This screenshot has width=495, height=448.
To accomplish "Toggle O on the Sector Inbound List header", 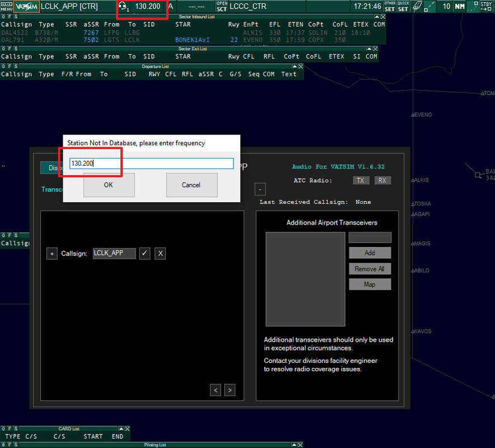I will click(x=3, y=16).
